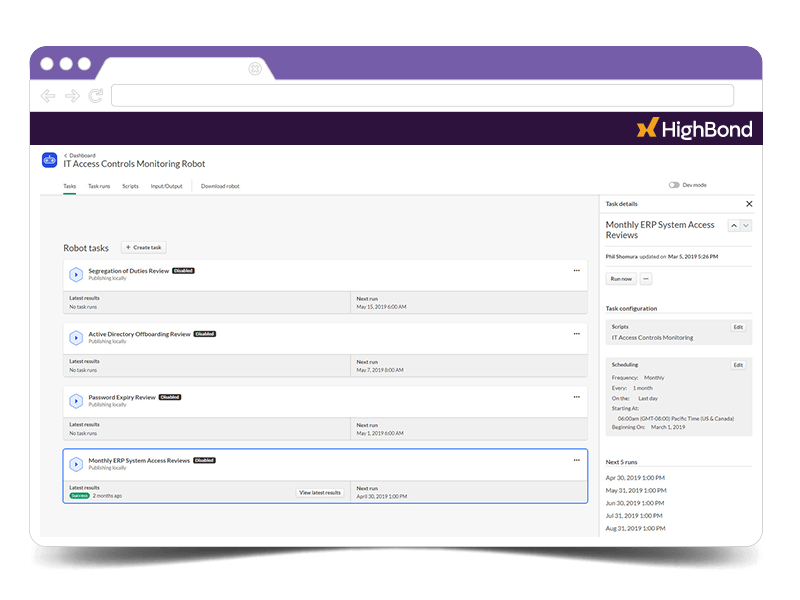Click the Run now button
The height and width of the screenshot is (600, 800).
tap(621, 279)
